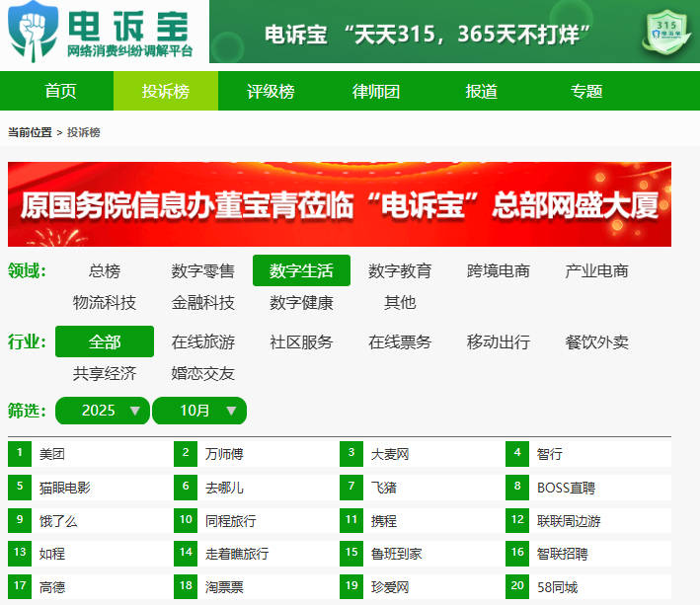This screenshot has height=605, width=700.
Task: Select 数字零售 domain filter
Action: (203, 270)
